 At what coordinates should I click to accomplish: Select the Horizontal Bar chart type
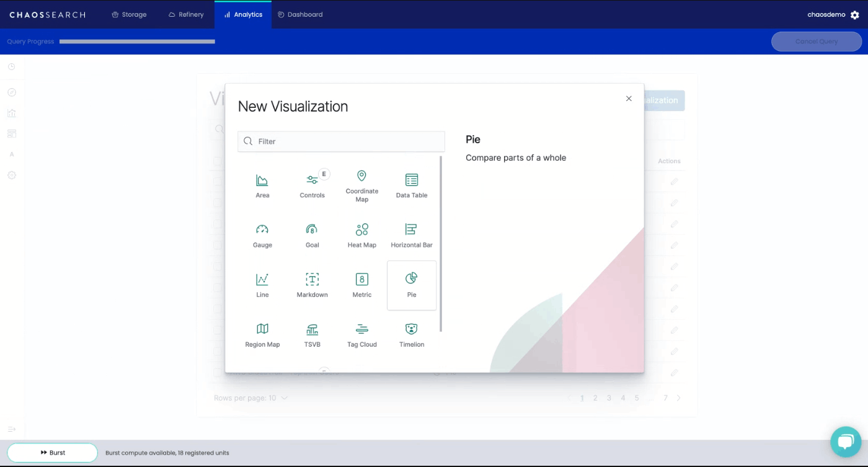click(411, 234)
